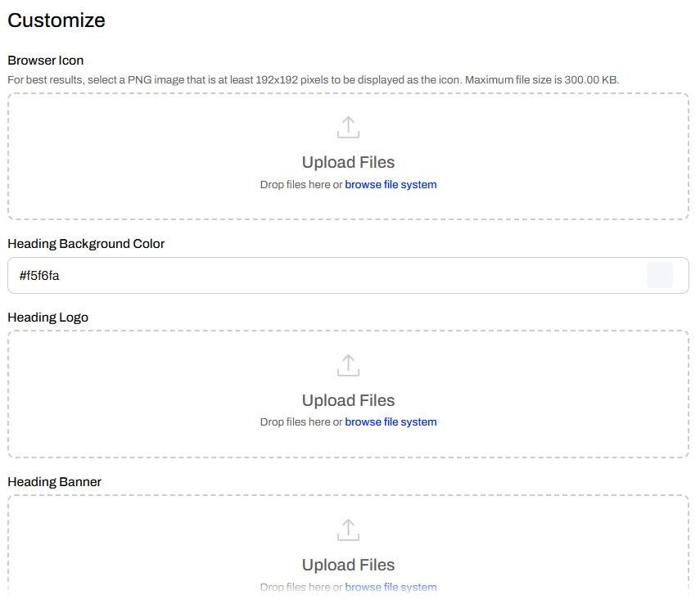The image size is (700, 604).
Task: Click the Customize page heading
Action: pyautogui.click(x=56, y=20)
